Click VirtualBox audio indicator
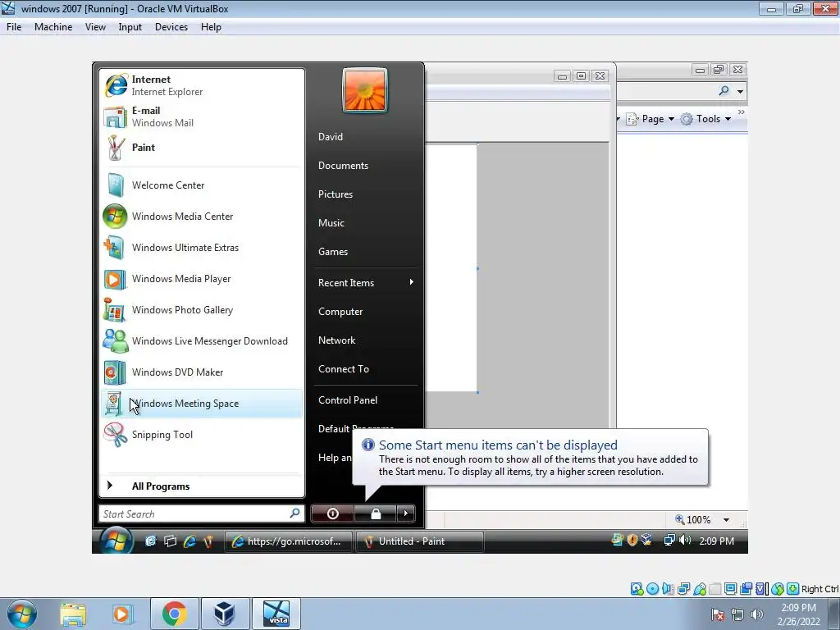The width and height of the screenshot is (840, 630). coord(668,589)
